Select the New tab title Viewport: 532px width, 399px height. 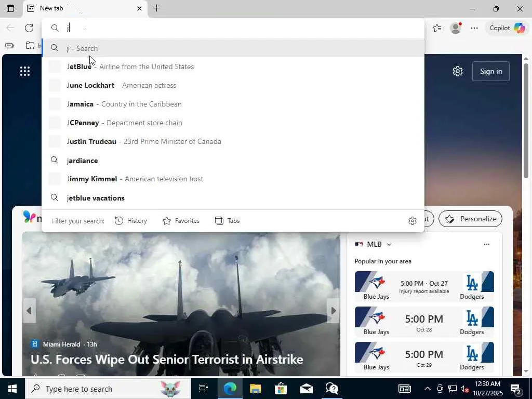(x=51, y=8)
